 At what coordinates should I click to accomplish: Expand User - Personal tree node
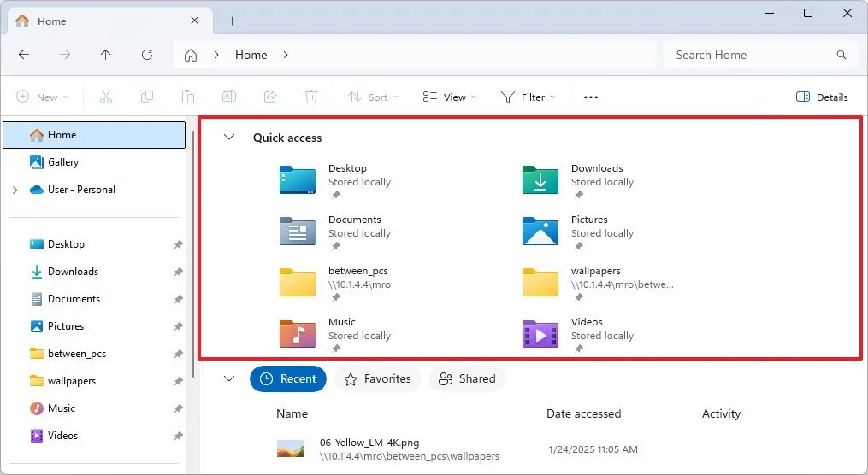(15, 190)
